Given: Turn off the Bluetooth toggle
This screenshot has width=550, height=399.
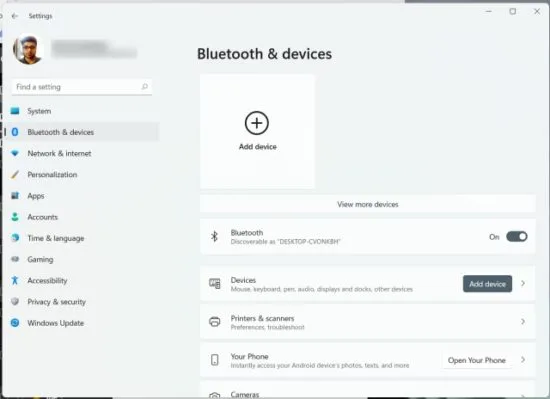Looking at the screenshot, I should [x=516, y=237].
